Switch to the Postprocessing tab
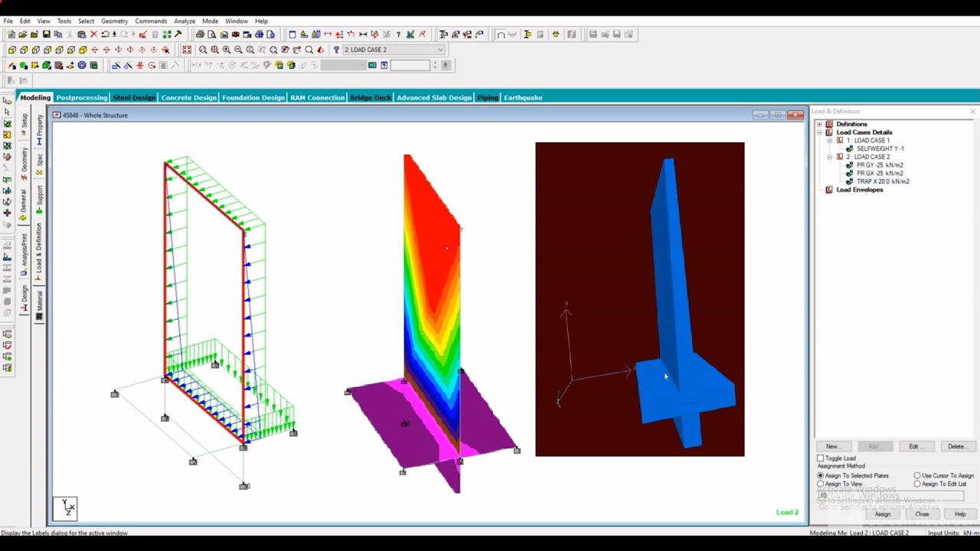Image resolution: width=980 pixels, height=551 pixels. 81,98
